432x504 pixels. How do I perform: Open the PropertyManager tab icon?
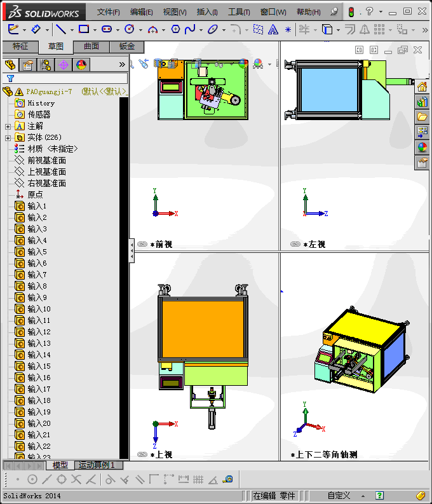pos(27,65)
